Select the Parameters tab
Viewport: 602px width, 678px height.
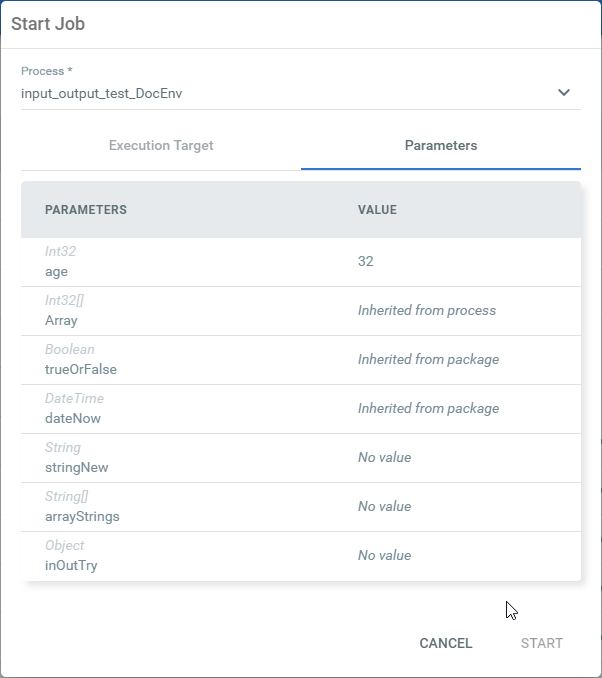(x=441, y=146)
